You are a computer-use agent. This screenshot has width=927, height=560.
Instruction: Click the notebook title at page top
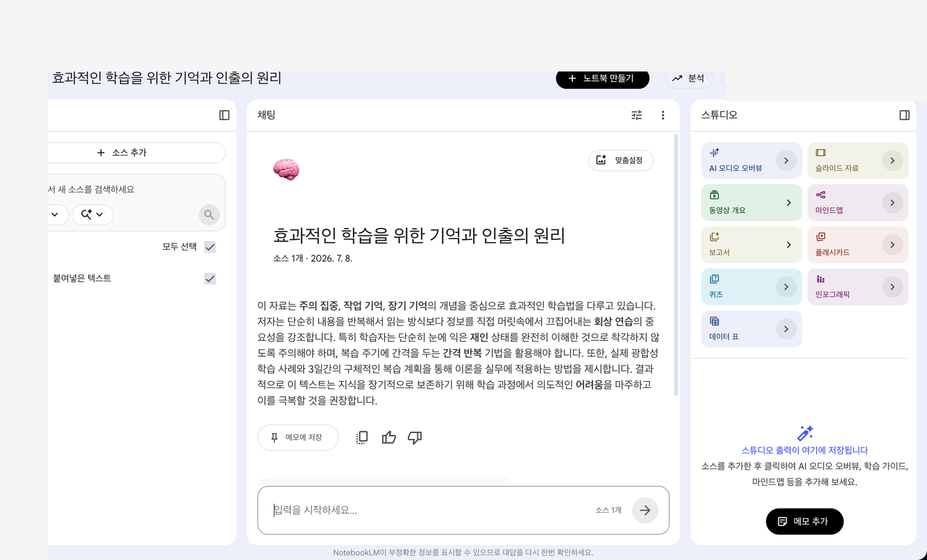(167, 78)
